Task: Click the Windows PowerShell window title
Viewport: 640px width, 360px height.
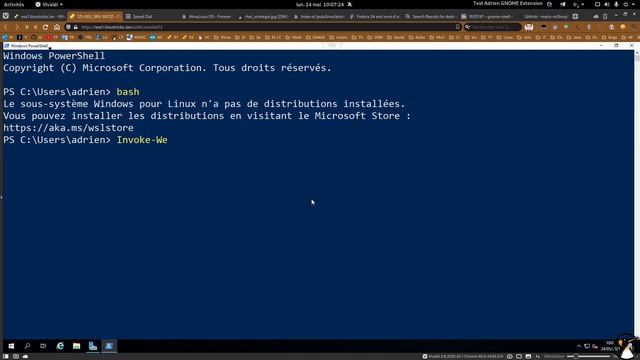Action: coord(29,46)
